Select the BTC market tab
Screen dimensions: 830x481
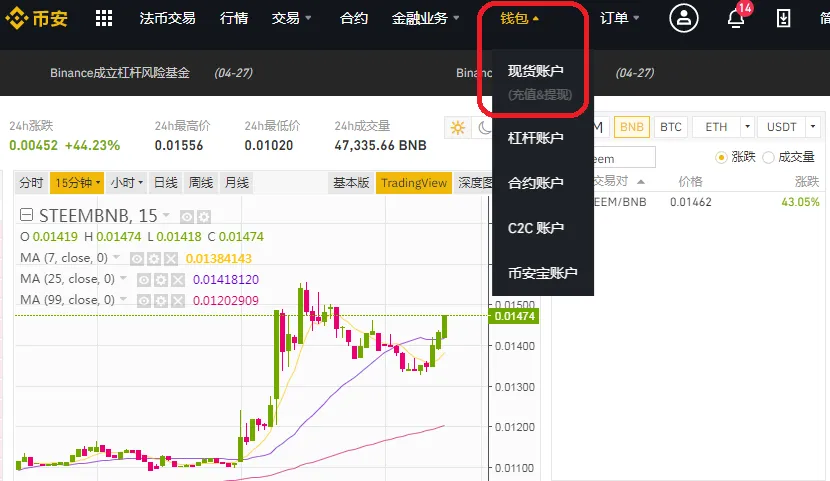click(x=671, y=127)
